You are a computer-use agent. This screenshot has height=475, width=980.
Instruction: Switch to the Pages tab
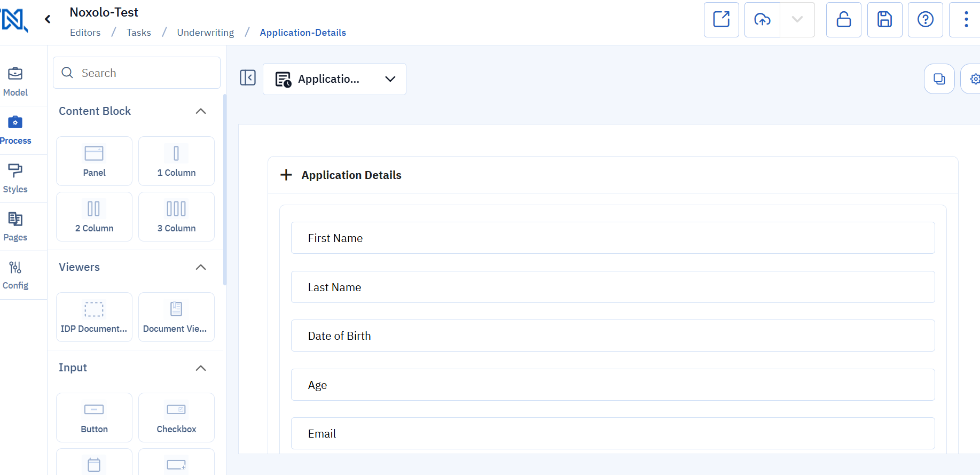tap(15, 227)
